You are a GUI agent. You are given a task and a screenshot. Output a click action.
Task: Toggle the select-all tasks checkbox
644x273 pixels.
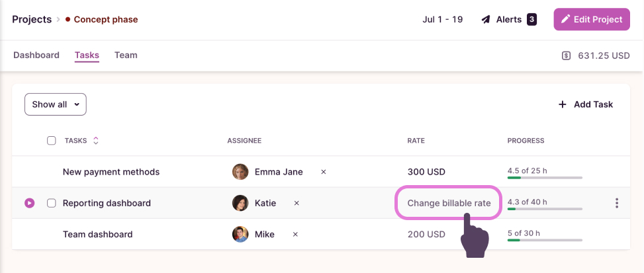coord(52,141)
